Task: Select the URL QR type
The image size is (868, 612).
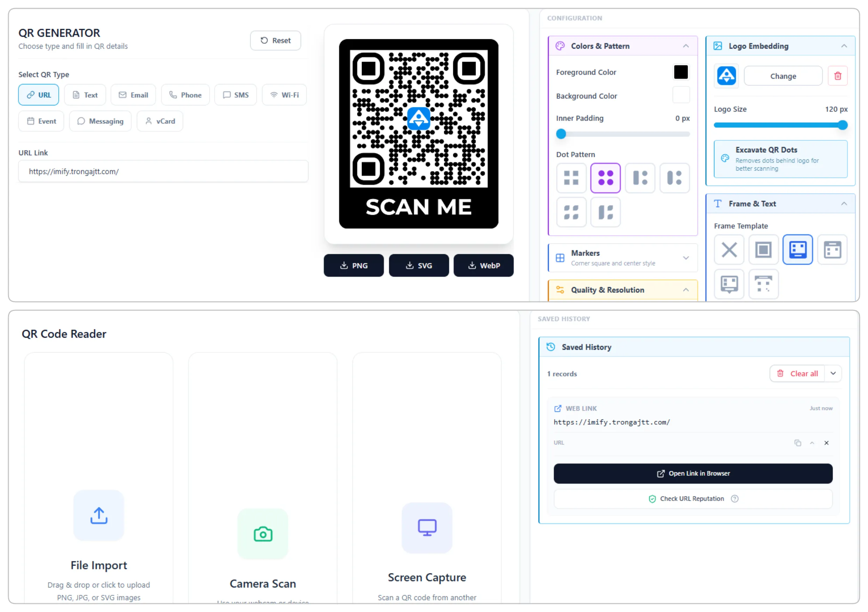Action: pos(38,95)
